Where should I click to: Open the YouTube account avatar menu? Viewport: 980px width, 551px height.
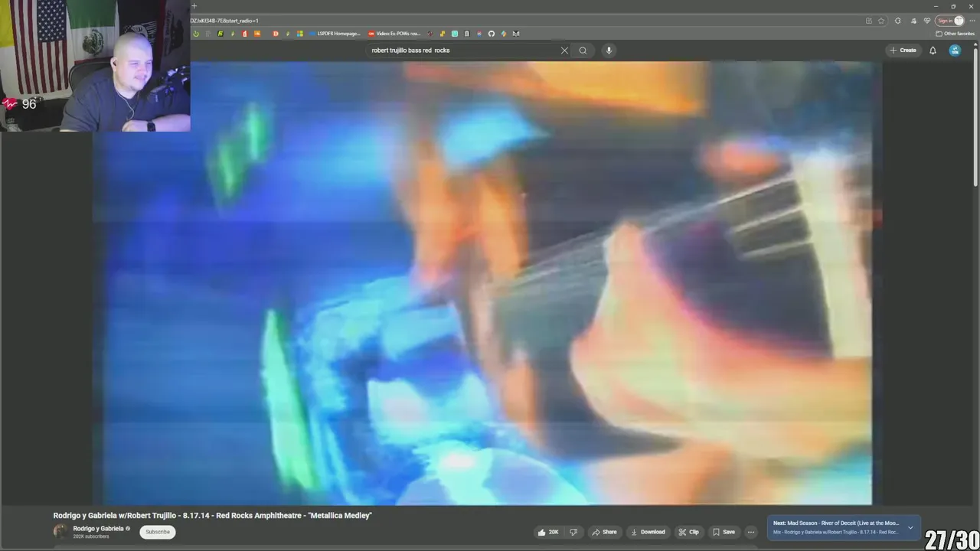pyautogui.click(x=955, y=51)
